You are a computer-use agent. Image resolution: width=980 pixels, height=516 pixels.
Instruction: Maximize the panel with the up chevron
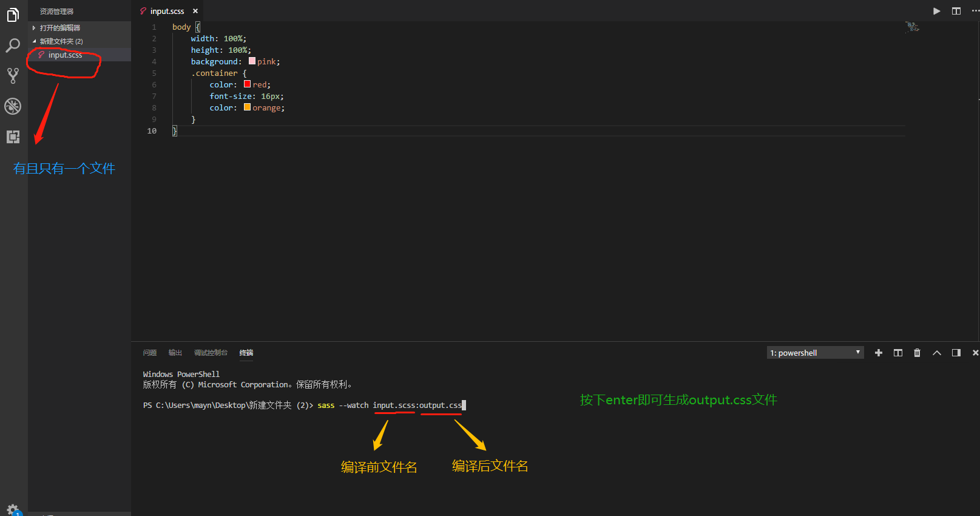coord(936,353)
